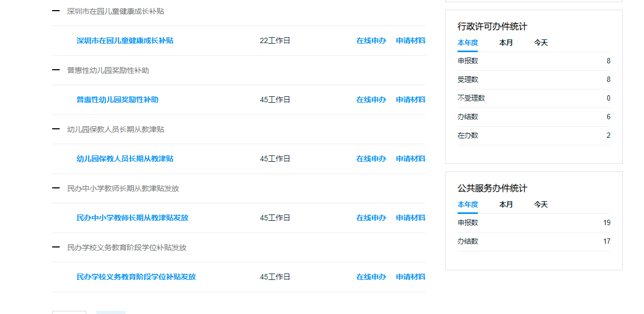Click 申请材料 for 幼儿园保教人员长期从教津贴

[x=411, y=159]
